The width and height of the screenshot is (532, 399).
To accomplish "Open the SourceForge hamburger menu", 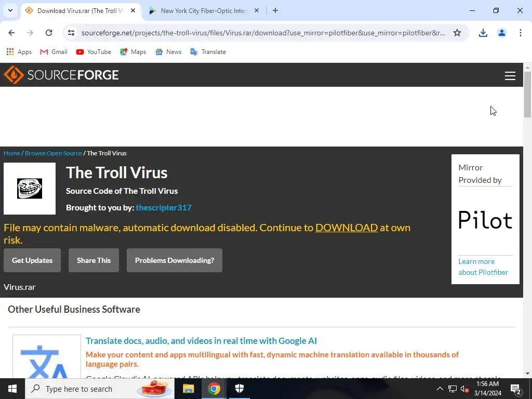I will point(510,76).
